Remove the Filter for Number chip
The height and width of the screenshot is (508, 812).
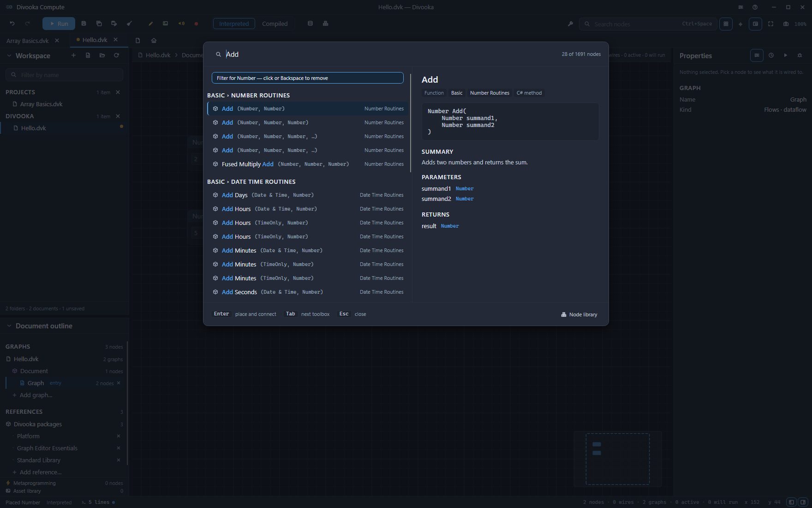308,78
